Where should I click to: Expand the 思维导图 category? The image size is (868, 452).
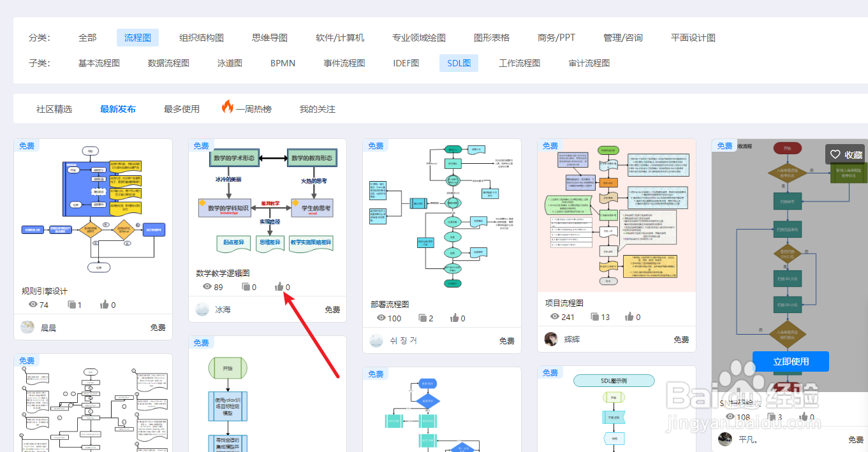[x=268, y=38]
